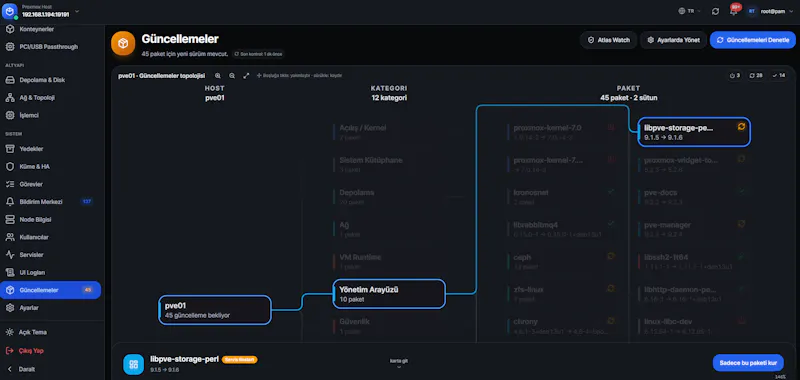Open the TR language dropdown

coord(690,11)
